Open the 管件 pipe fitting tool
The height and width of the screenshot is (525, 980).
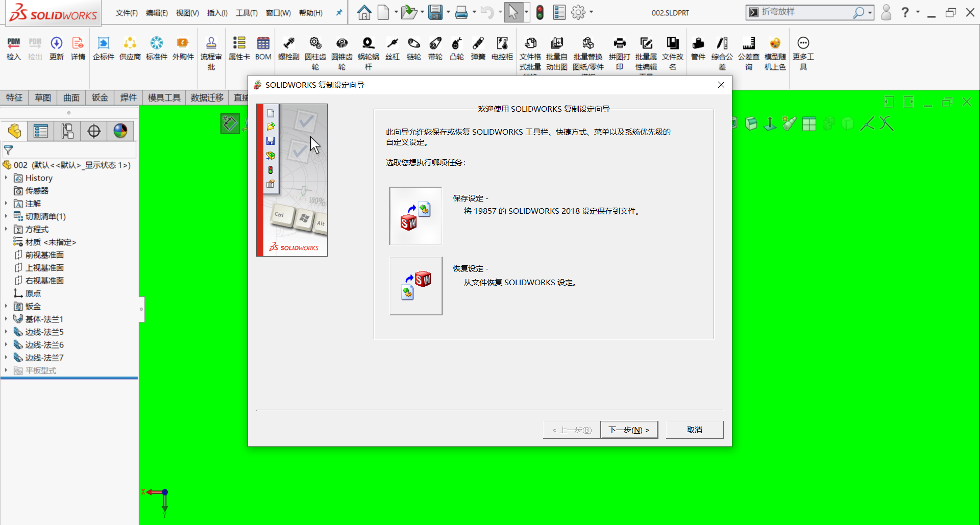click(x=698, y=48)
